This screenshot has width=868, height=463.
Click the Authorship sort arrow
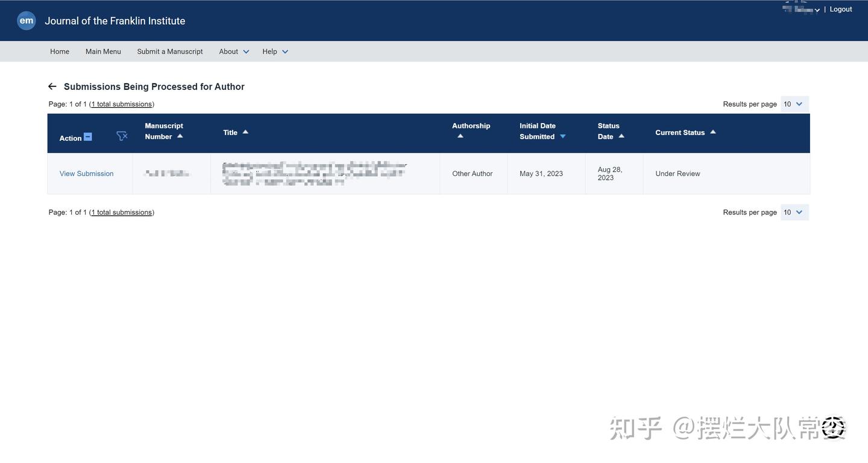460,136
